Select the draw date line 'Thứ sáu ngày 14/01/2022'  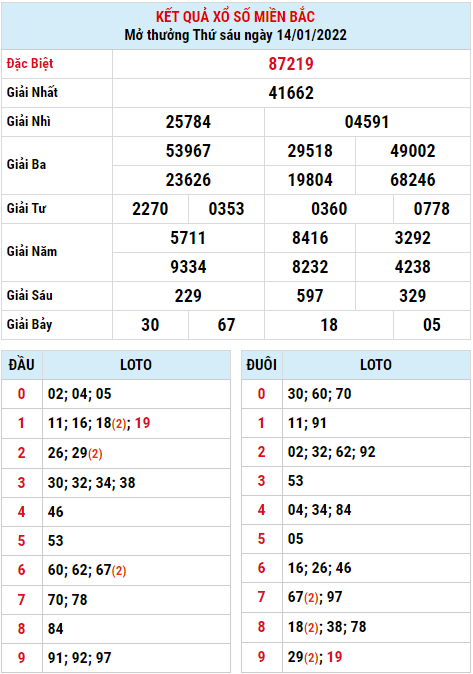[x=270, y=35]
